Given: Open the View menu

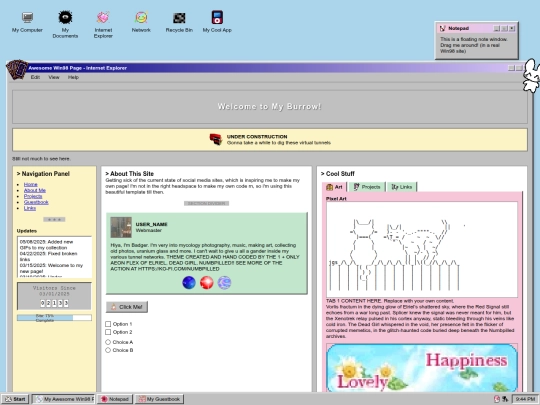Looking at the screenshot, I should pos(54,77).
